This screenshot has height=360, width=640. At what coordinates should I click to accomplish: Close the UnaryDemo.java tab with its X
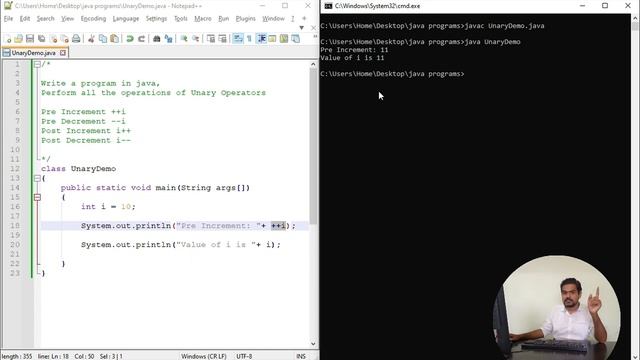coord(62,53)
